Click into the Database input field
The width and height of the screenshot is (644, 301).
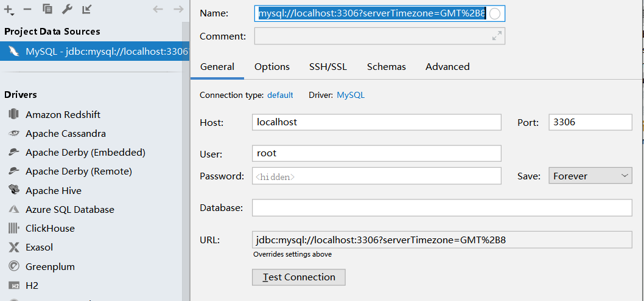click(x=442, y=208)
